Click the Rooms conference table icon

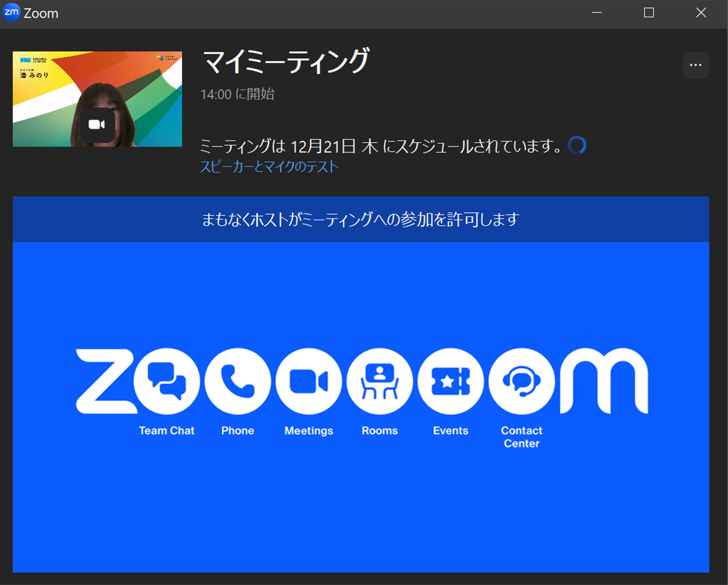[379, 381]
